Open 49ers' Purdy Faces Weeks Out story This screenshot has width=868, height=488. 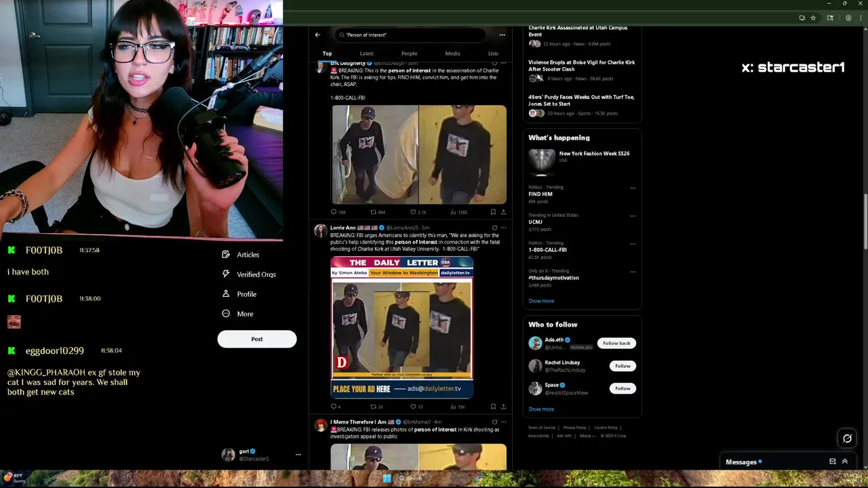tap(582, 105)
